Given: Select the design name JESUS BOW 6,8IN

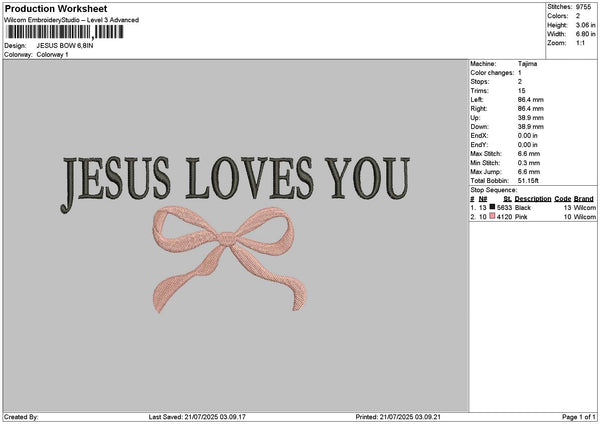Looking at the screenshot, I should pos(66,46).
